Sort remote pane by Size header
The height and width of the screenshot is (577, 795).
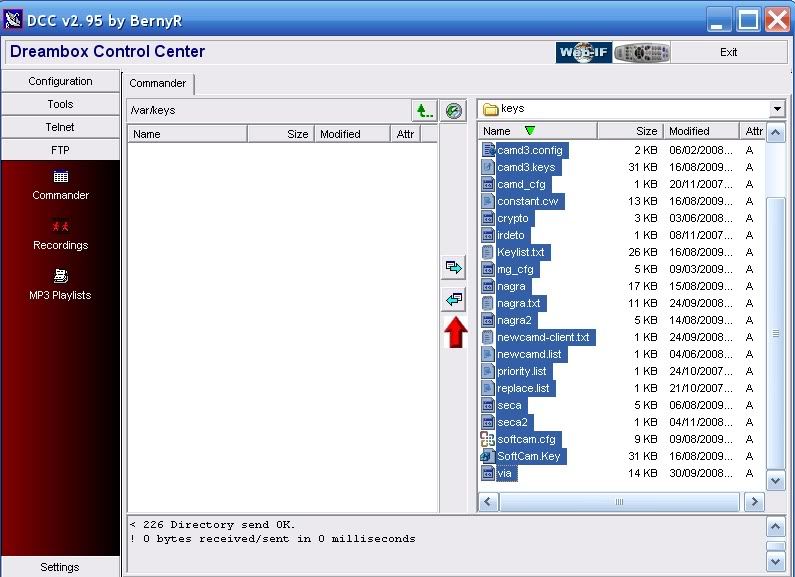pyautogui.click(x=280, y=134)
